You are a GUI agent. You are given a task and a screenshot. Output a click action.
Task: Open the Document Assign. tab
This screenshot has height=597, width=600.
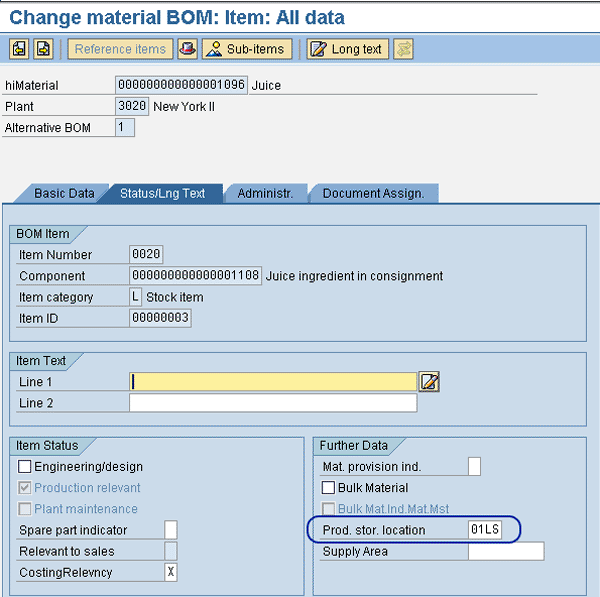pos(373,193)
